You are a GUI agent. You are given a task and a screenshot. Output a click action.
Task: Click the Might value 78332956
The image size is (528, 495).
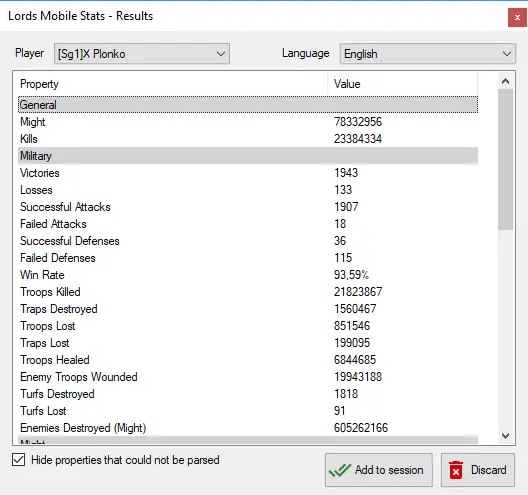click(x=358, y=122)
